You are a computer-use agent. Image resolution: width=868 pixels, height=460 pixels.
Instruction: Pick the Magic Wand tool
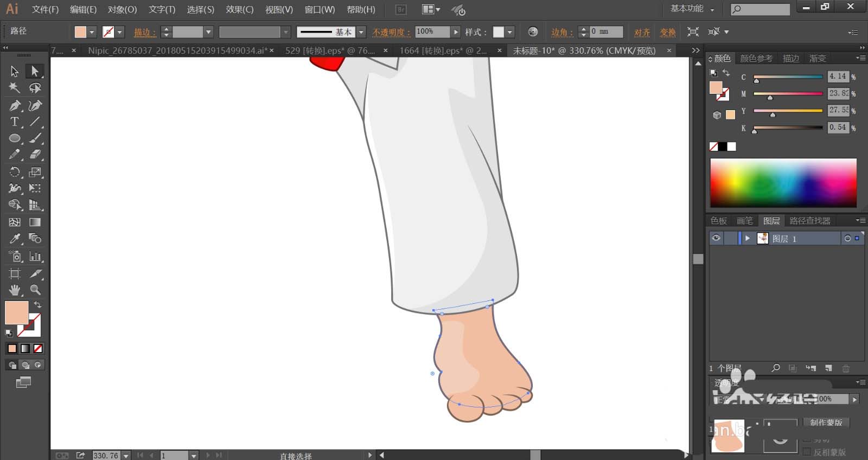pyautogui.click(x=15, y=88)
